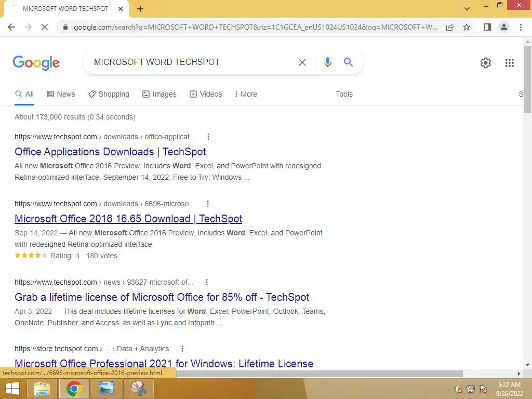The image size is (532, 399).
Task: Open tab search dropdown arrow
Action: 467,9
